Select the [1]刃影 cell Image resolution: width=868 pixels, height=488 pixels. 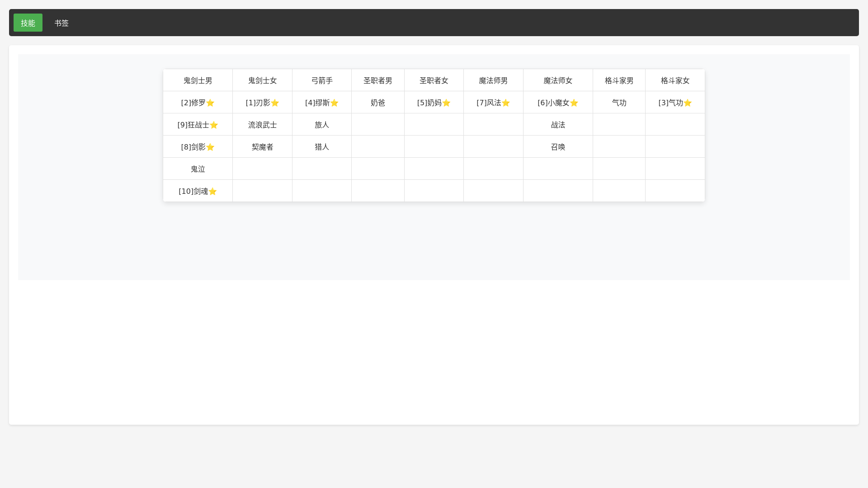click(x=262, y=103)
